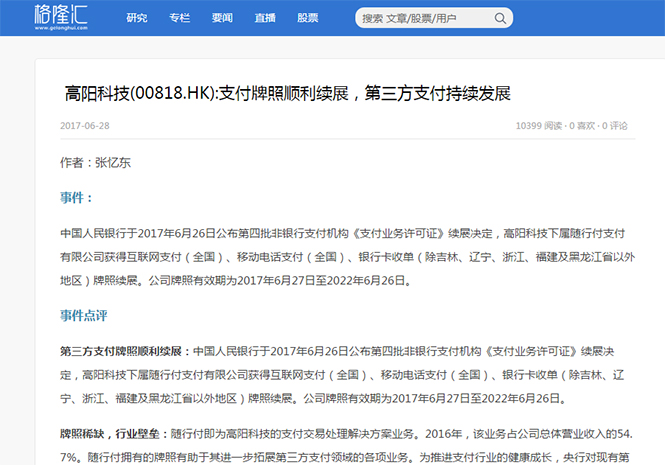Click the 0 喜欢 count

coord(582,126)
